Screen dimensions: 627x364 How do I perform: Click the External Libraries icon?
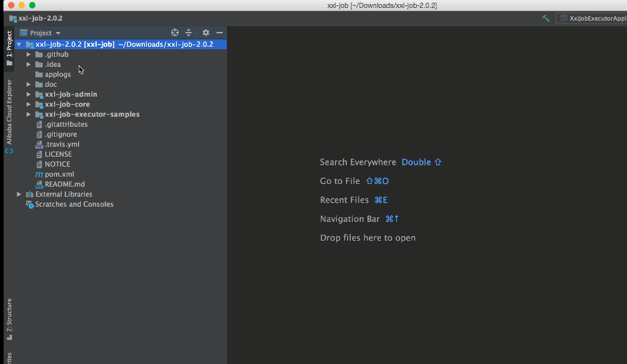(x=29, y=194)
